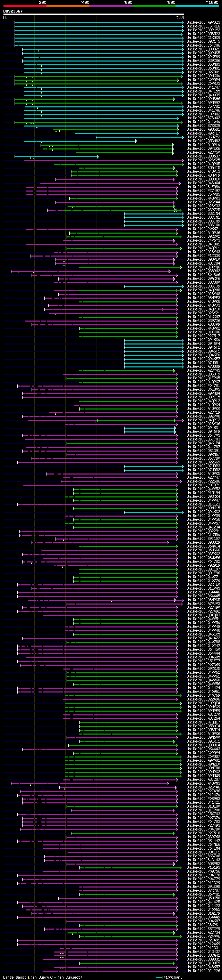This screenshot has height=980, width=222.
Task: Select the UniRef100_B7SAW2 entry
Action: [203, 118]
